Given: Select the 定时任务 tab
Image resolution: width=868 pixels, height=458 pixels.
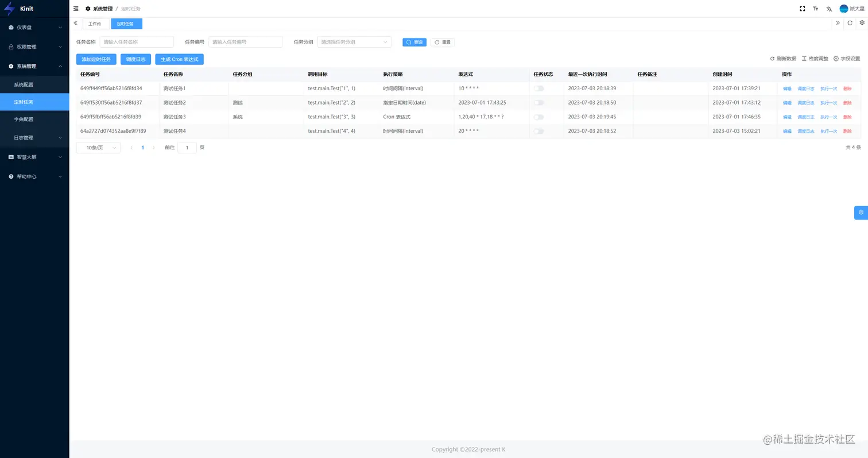Looking at the screenshot, I should pyautogui.click(x=126, y=24).
